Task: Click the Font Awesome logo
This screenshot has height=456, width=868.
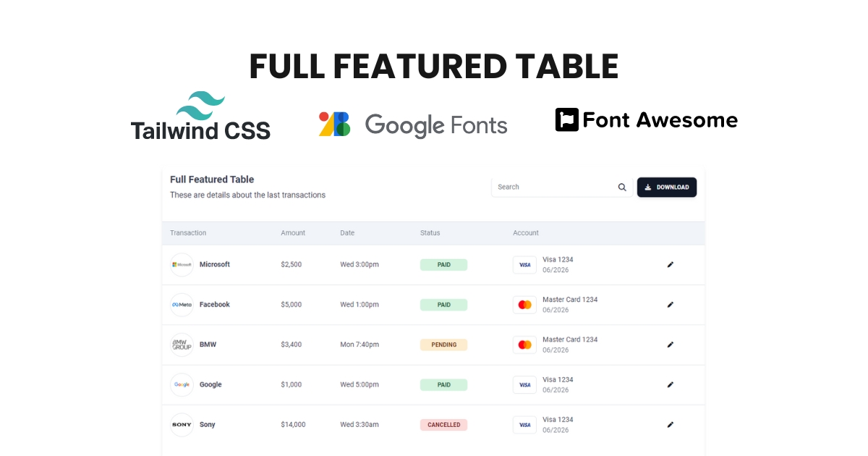Action: pyautogui.click(x=646, y=119)
